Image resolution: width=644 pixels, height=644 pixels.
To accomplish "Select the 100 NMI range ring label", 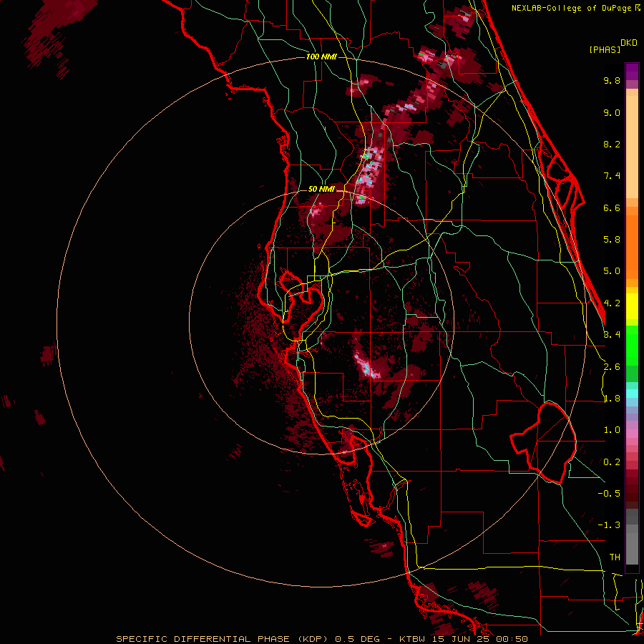I will click(x=321, y=57).
